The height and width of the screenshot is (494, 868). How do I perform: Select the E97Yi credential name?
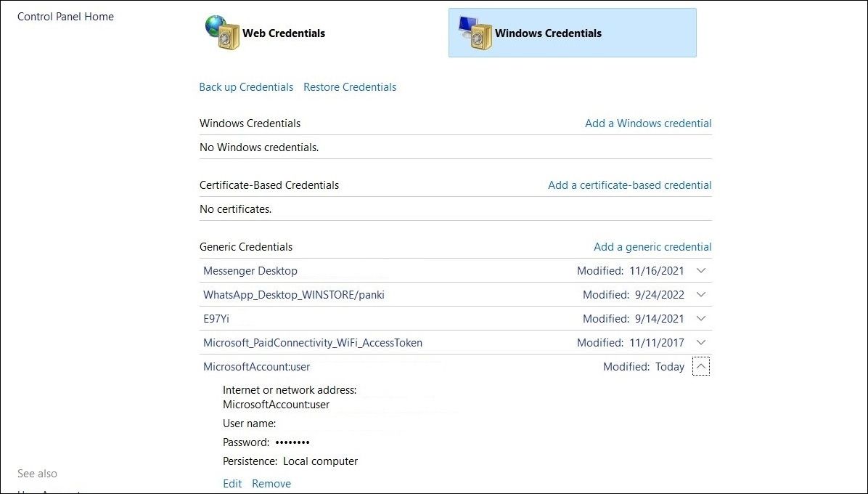216,318
